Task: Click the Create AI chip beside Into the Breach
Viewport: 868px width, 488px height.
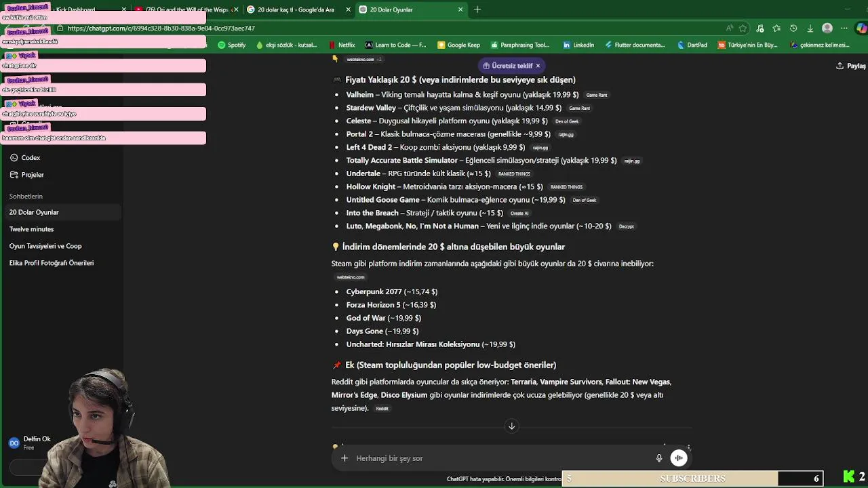Action: click(x=519, y=213)
